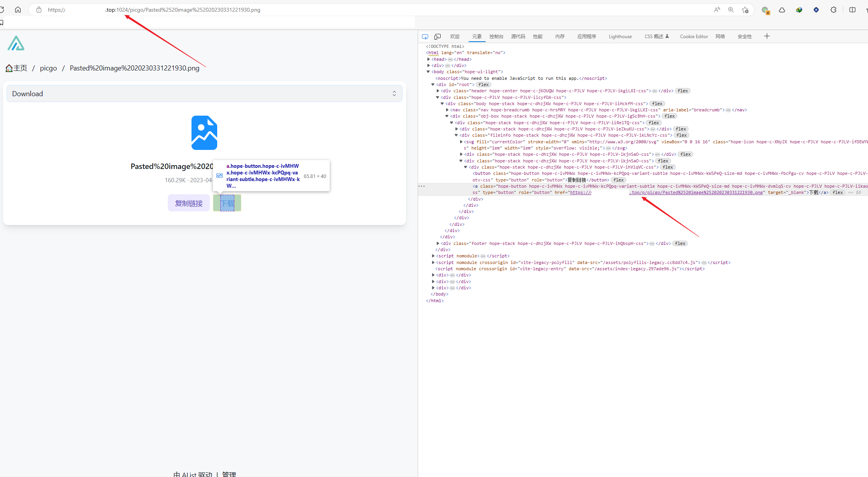Switch to the 控制台 tab

496,37
